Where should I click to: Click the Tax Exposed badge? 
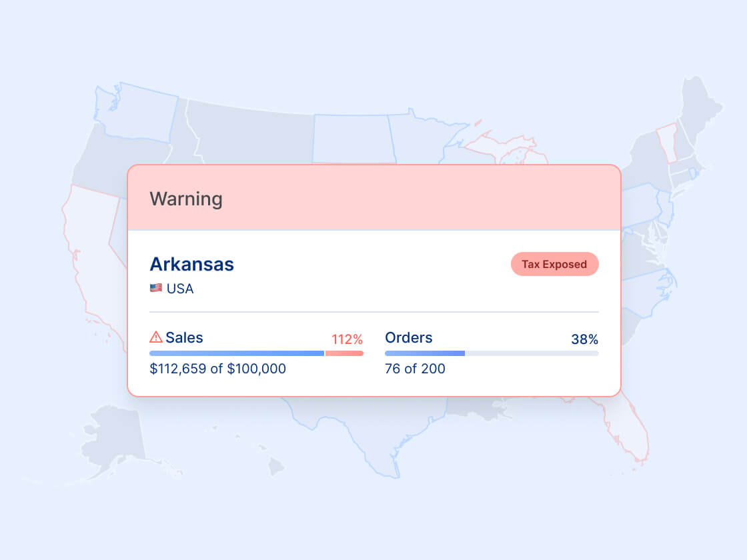[x=554, y=264]
